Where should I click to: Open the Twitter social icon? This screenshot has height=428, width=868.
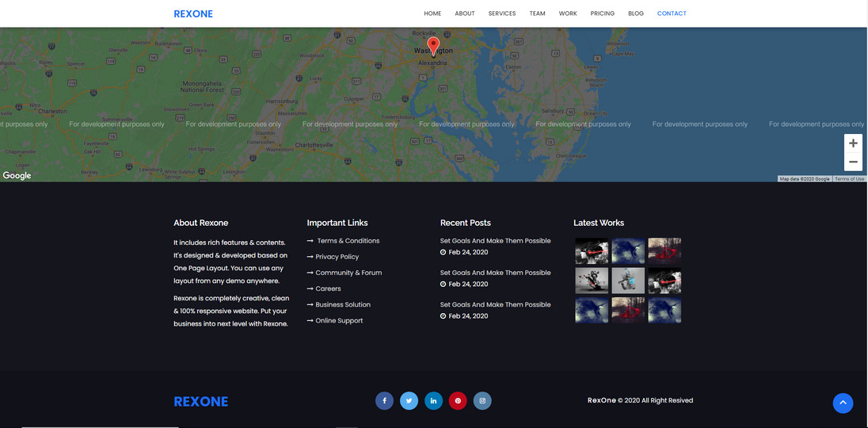pyautogui.click(x=409, y=401)
